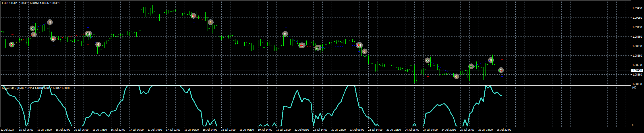Click the 17 Jul 06:00 time label
This screenshot has height=133, width=644.
click(x=136, y=130)
